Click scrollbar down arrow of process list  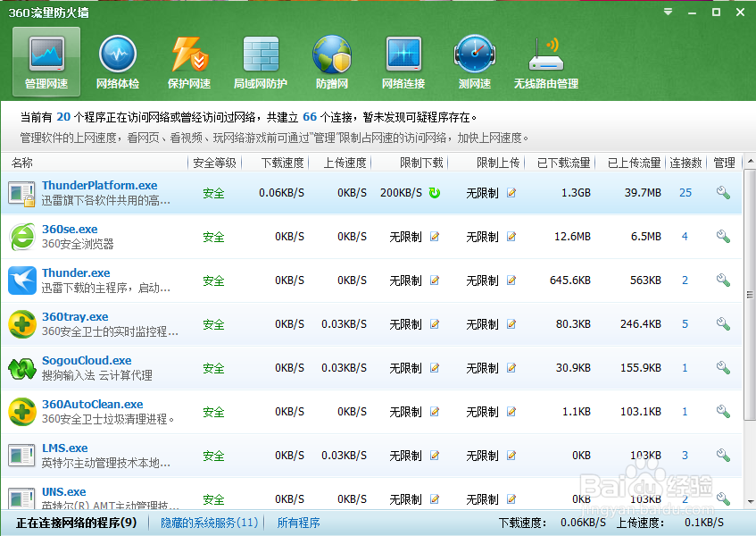coord(750,502)
